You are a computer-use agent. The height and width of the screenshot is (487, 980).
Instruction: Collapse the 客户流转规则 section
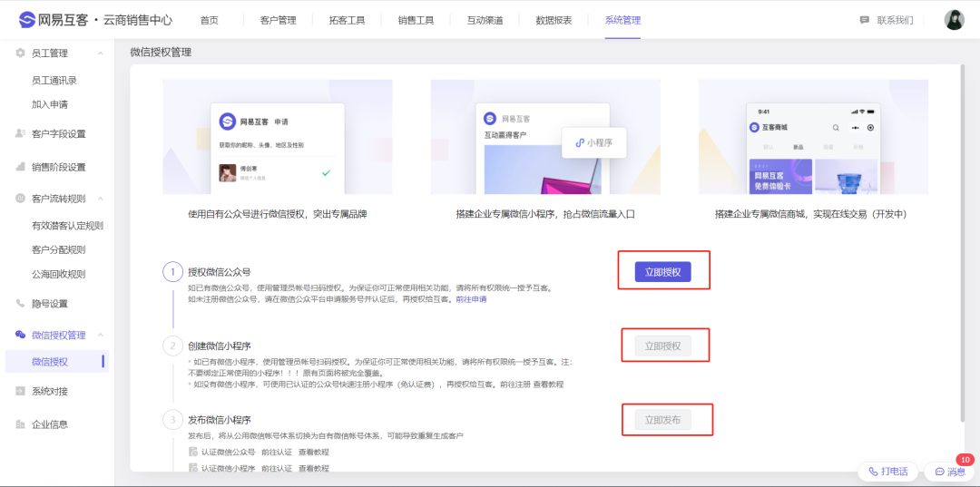pos(100,199)
